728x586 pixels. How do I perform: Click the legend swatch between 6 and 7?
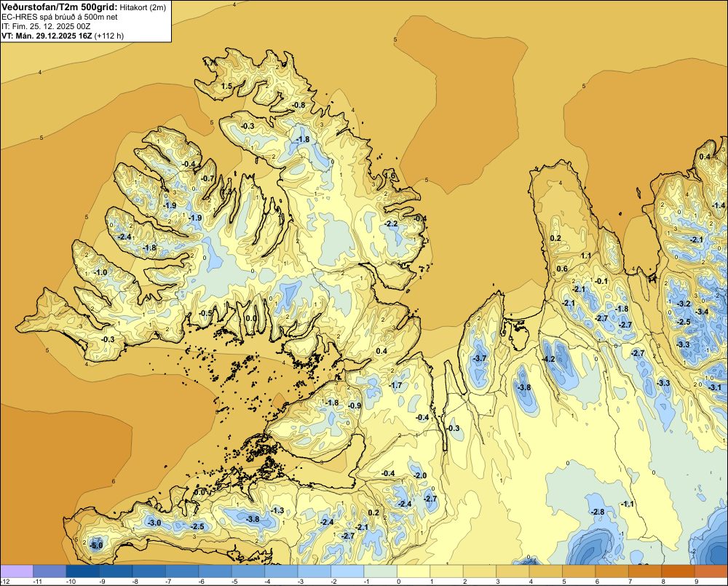pyautogui.click(x=612, y=571)
